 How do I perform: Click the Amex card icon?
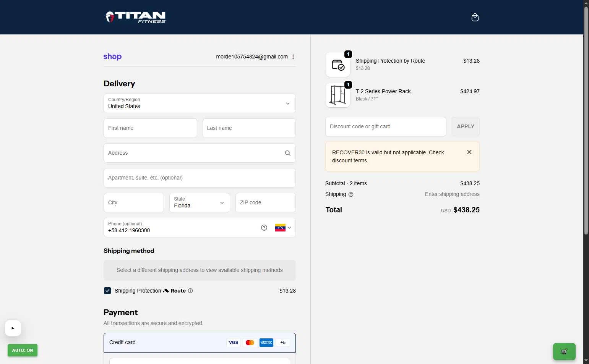(266, 343)
